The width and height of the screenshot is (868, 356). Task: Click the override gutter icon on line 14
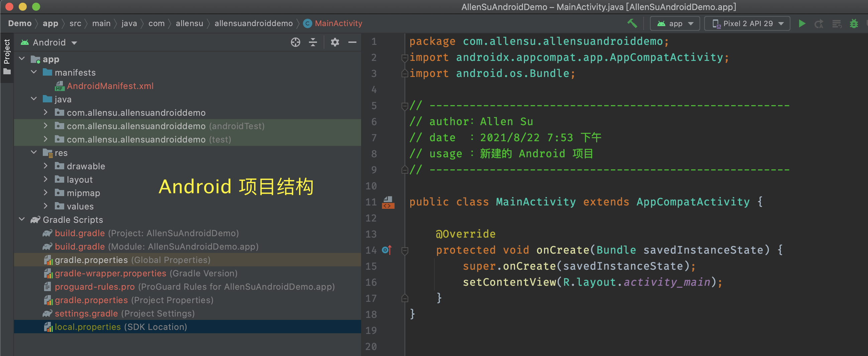(x=387, y=250)
